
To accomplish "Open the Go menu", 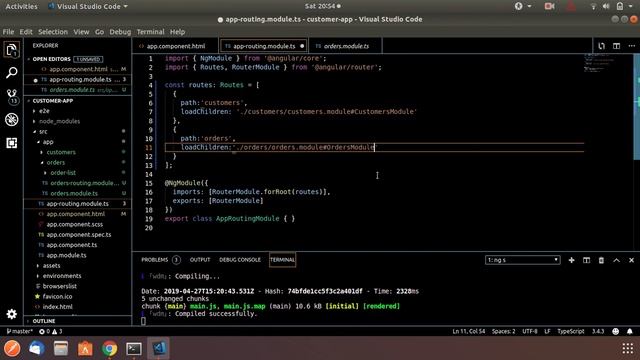I will [99, 32].
